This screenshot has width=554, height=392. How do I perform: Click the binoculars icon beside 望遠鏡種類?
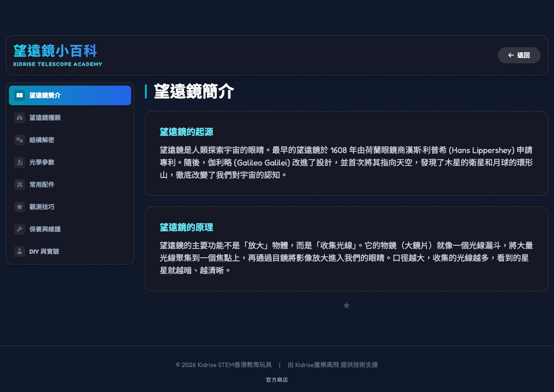[x=20, y=117]
